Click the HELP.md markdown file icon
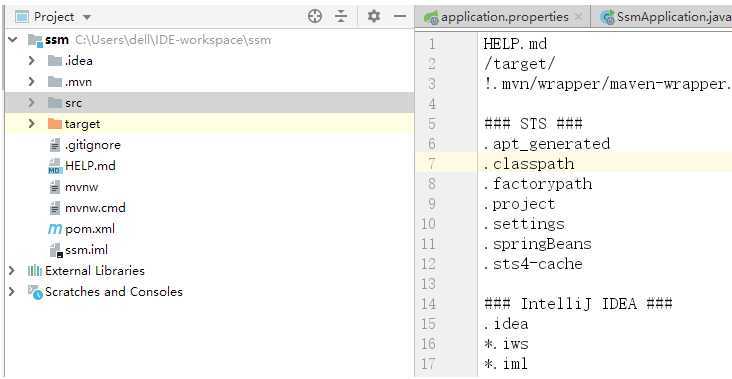732x379 pixels. (55, 166)
